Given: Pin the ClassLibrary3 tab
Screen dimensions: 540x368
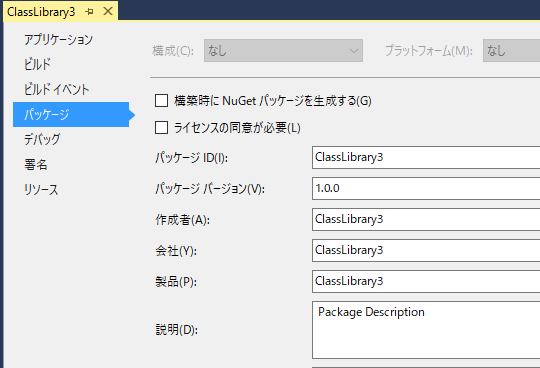Looking at the screenshot, I should [89, 12].
